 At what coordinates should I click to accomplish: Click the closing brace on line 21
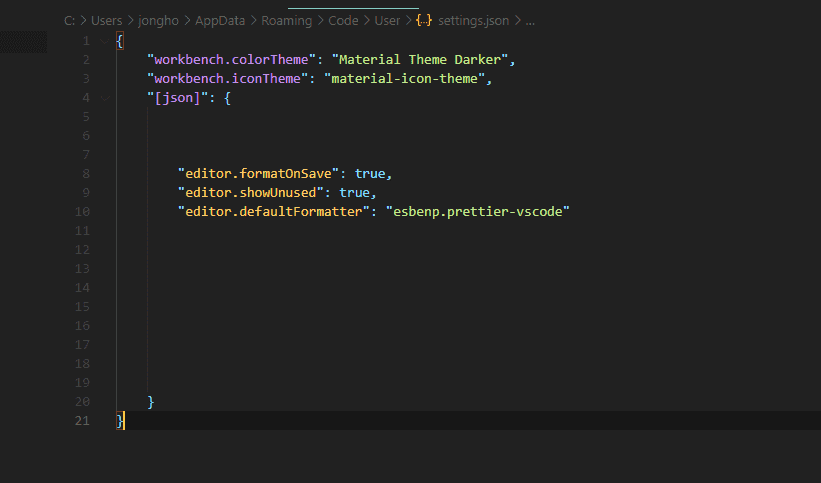[x=120, y=421]
